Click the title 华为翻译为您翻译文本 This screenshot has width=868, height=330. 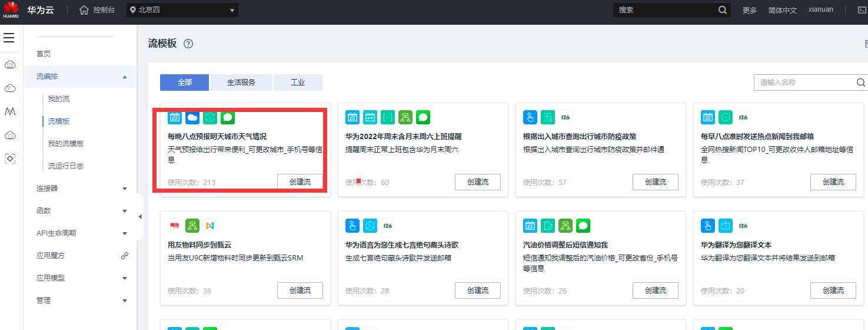[x=736, y=245]
